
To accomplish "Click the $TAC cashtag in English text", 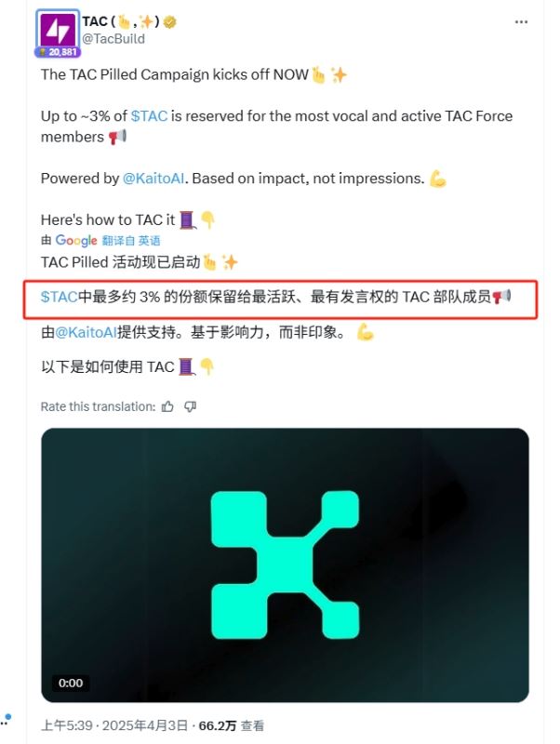I will pos(149,116).
